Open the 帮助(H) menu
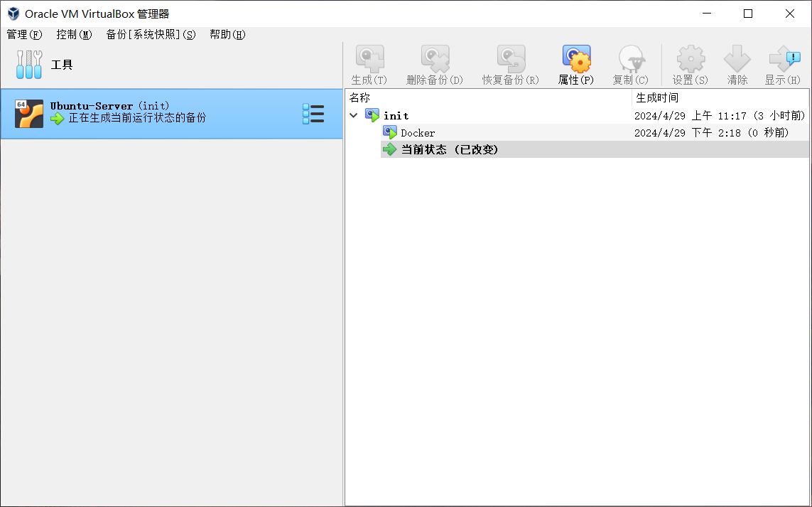This screenshot has width=812, height=507. [227, 34]
